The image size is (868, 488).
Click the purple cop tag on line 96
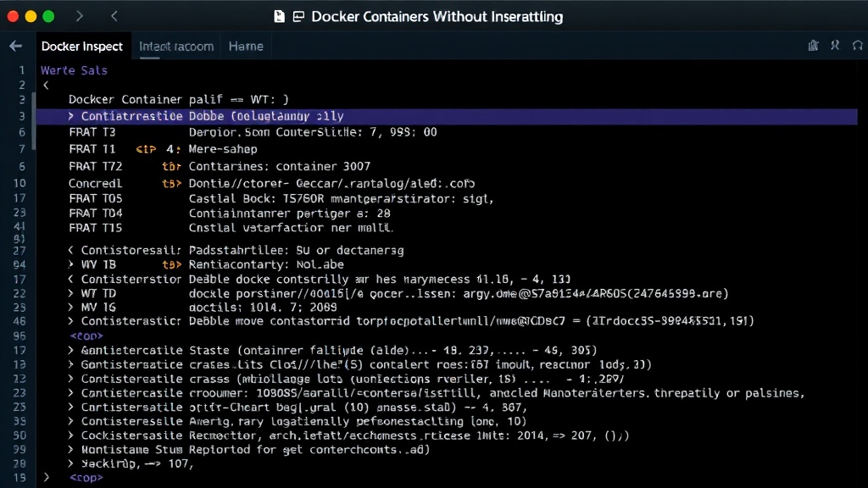[86, 335]
